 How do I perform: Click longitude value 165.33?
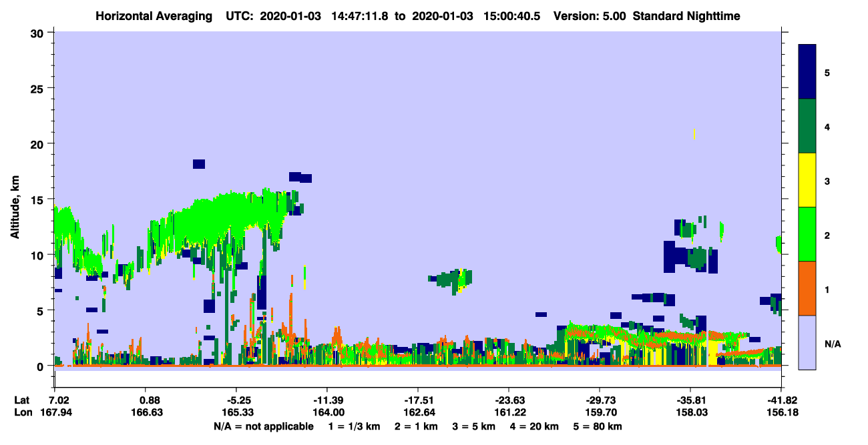pos(239,412)
